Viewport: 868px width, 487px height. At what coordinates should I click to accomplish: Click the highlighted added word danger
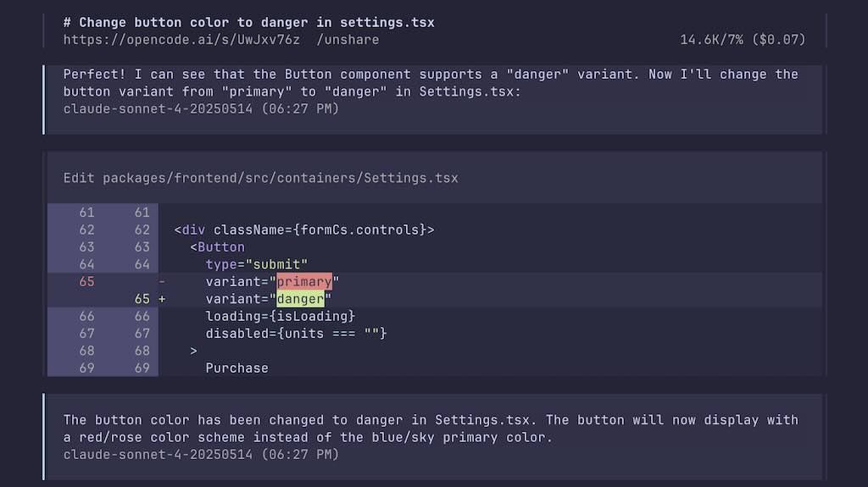click(x=300, y=299)
